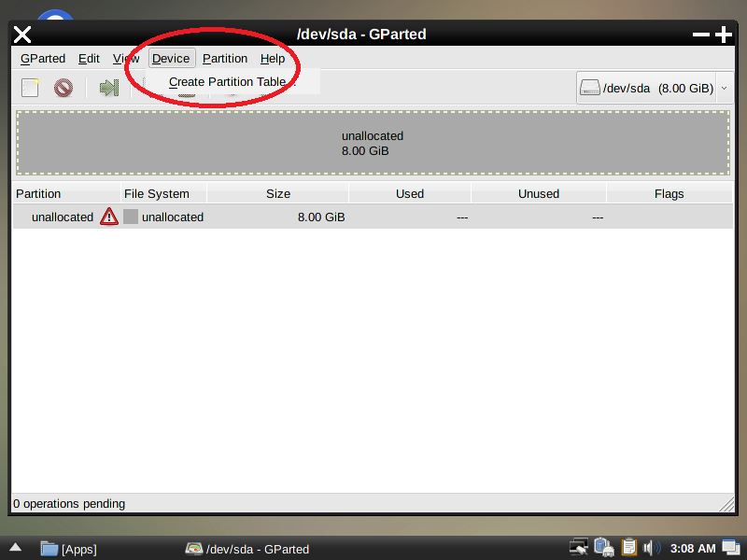Minimize the GParted window
747x560 pixels.
coord(701,35)
